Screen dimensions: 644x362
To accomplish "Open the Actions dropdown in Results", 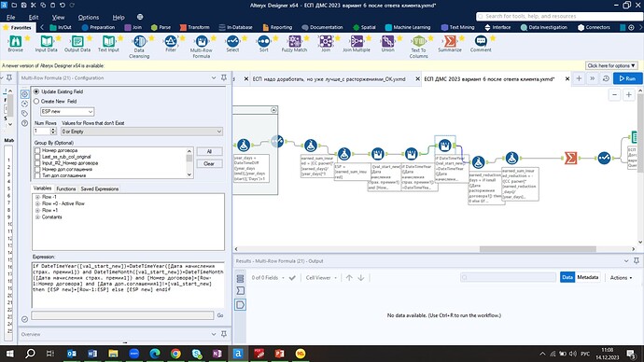I will pos(621,277).
